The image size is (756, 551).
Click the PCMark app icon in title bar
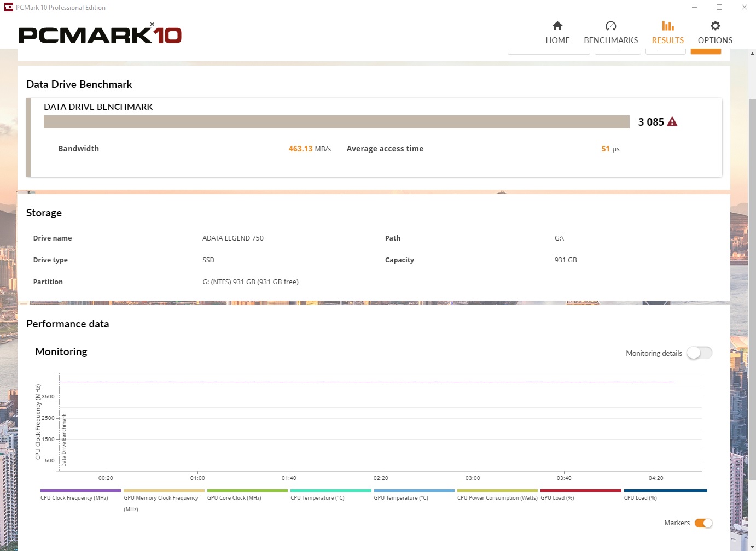click(8, 8)
